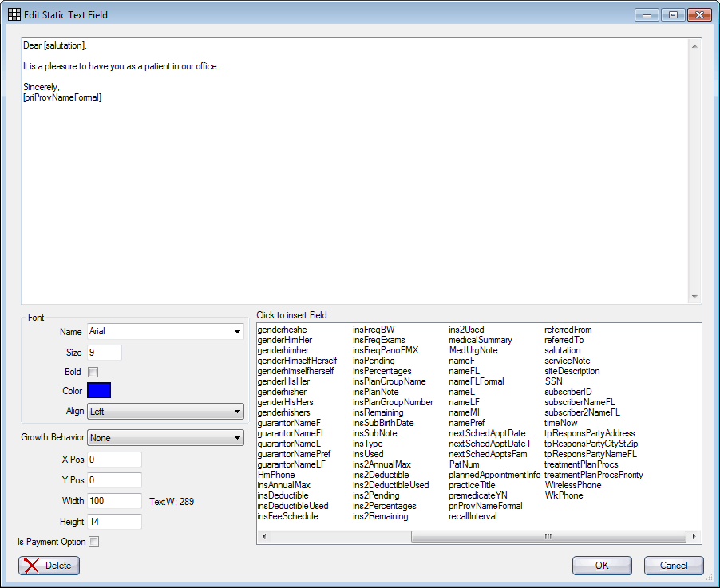This screenshot has height=588, width=720.
Task: Insert the SSN field
Action: pyautogui.click(x=553, y=381)
